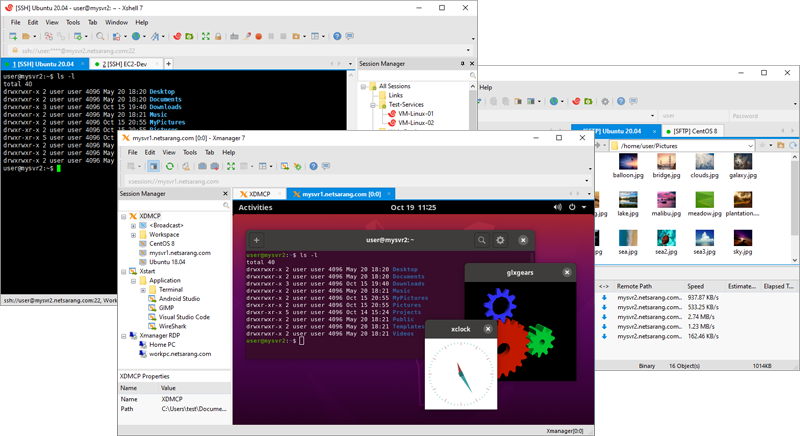The height and width of the screenshot is (436, 800).
Task: Open Help icon in Xmanager toolbar
Action: [313, 166]
